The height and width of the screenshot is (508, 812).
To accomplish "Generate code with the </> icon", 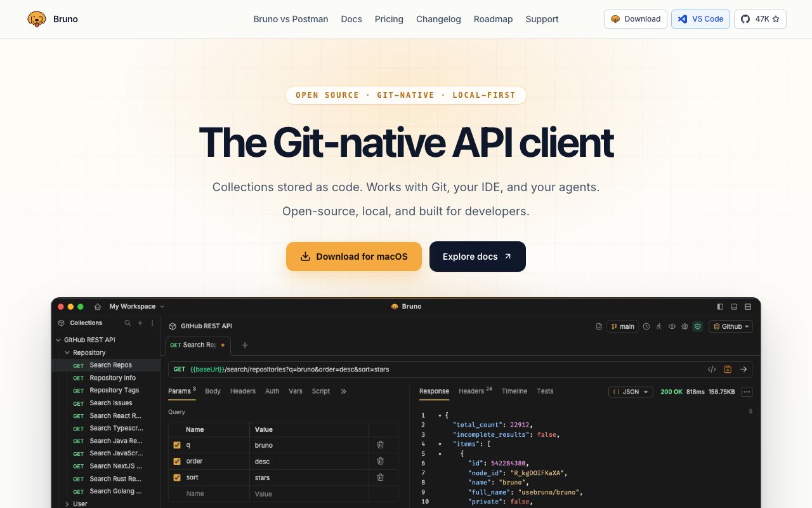I will (x=712, y=370).
